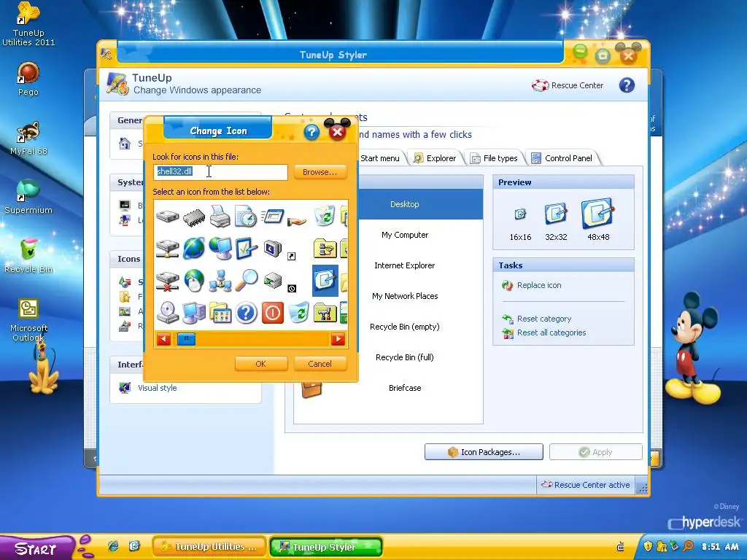Select the document with clock icon
This screenshot has width=747, height=560.
click(247, 216)
